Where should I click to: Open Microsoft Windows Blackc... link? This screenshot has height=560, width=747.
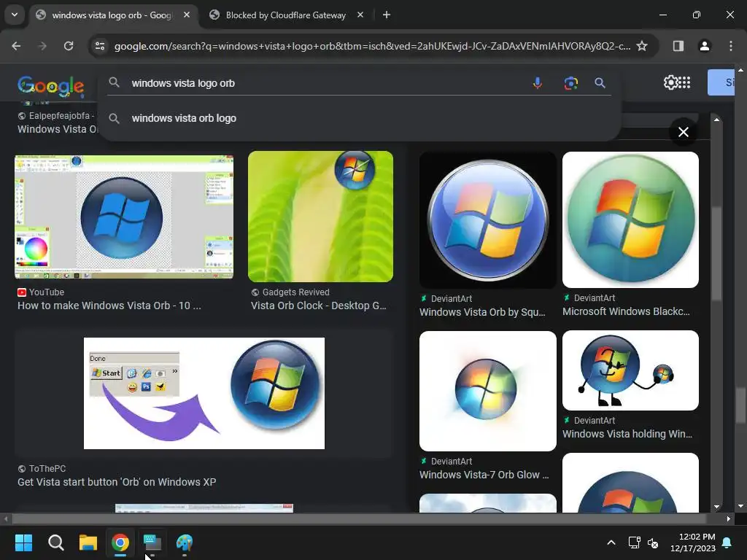tap(626, 311)
